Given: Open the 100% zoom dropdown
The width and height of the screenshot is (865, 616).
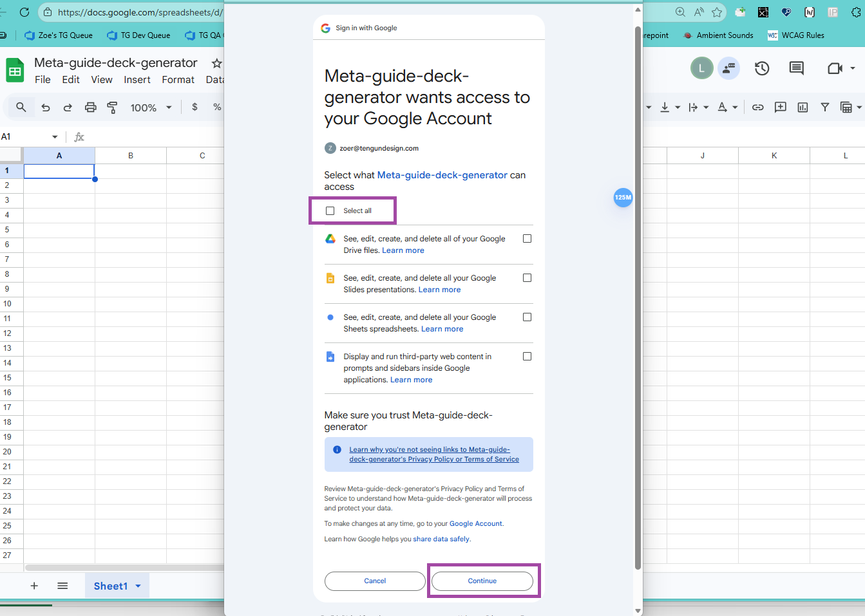Looking at the screenshot, I should (x=151, y=107).
